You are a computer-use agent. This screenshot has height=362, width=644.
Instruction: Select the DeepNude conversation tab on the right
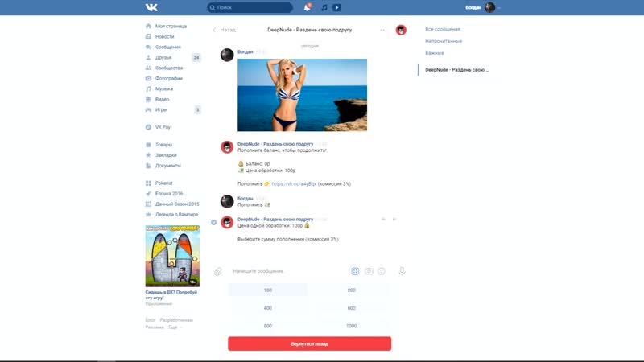[x=456, y=70]
